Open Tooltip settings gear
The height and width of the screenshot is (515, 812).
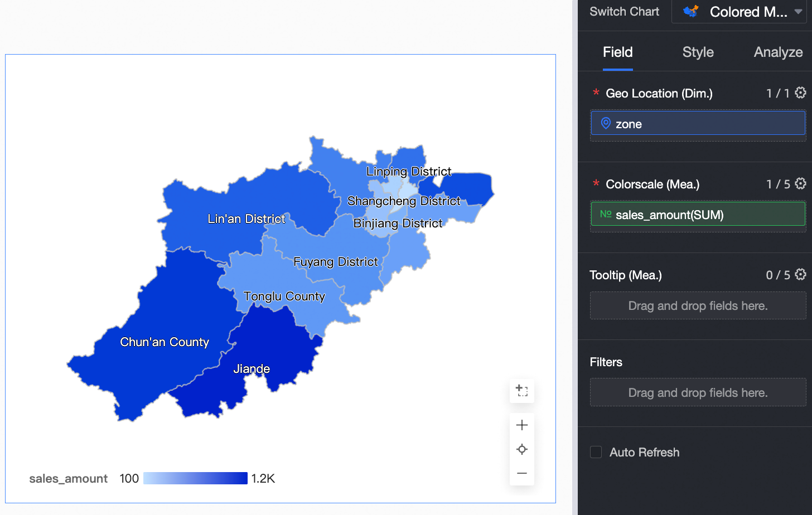(800, 274)
